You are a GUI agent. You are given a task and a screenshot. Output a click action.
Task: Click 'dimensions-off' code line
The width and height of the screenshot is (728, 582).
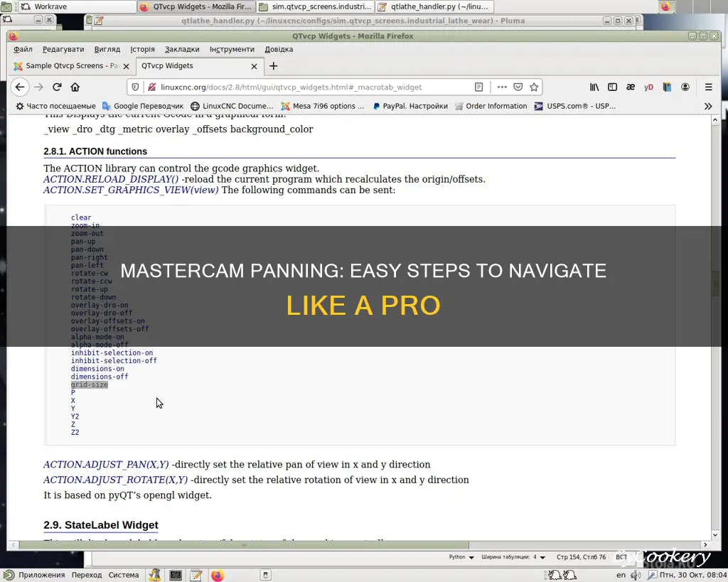click(x=100, y=377)
